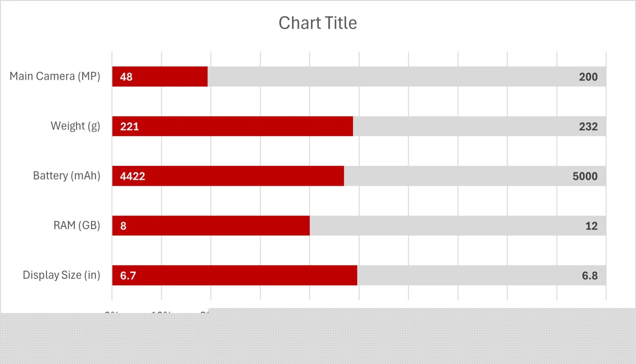Click the 4422 data label

(133, 176)
